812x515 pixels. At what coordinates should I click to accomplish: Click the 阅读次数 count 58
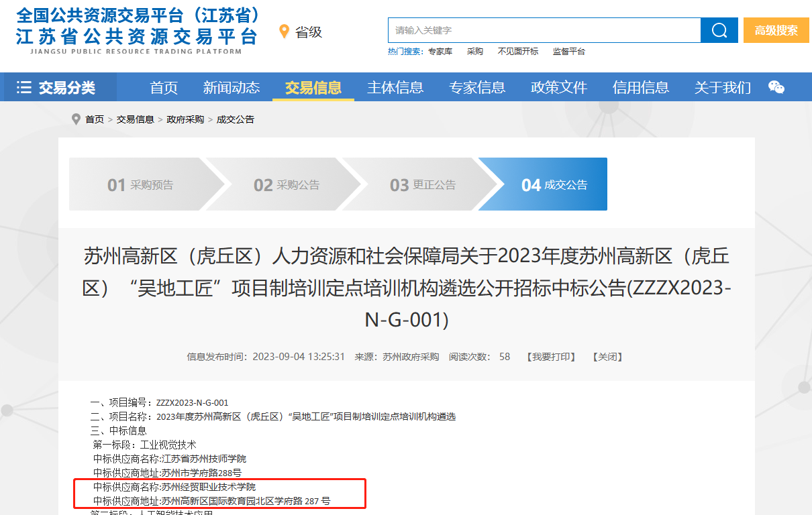505,357
